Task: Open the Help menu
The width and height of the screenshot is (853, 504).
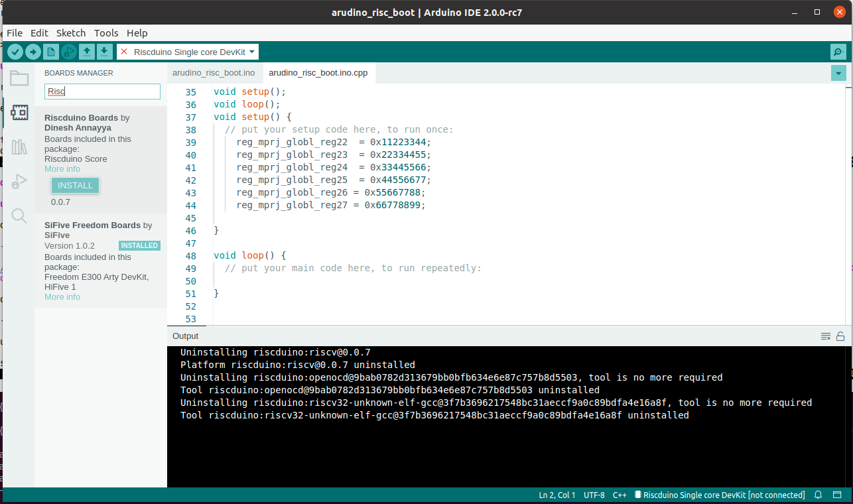Action: [x=137, y=32]
